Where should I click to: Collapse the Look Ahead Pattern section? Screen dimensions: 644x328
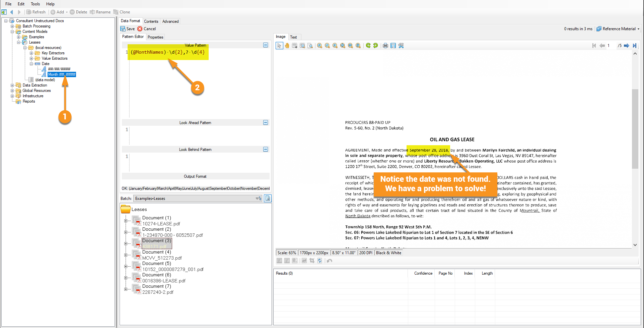tap(266, 122)
